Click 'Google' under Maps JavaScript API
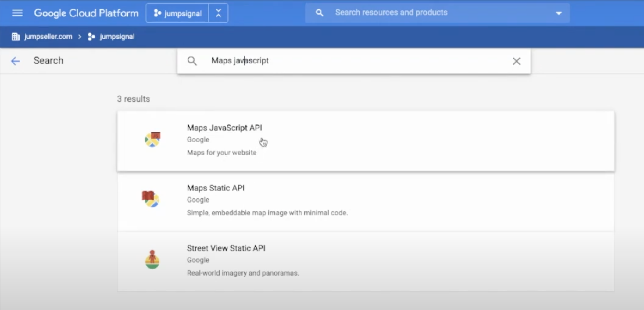Image resolution: width=644 pixels, height=310 pixels. click(198, 139)
